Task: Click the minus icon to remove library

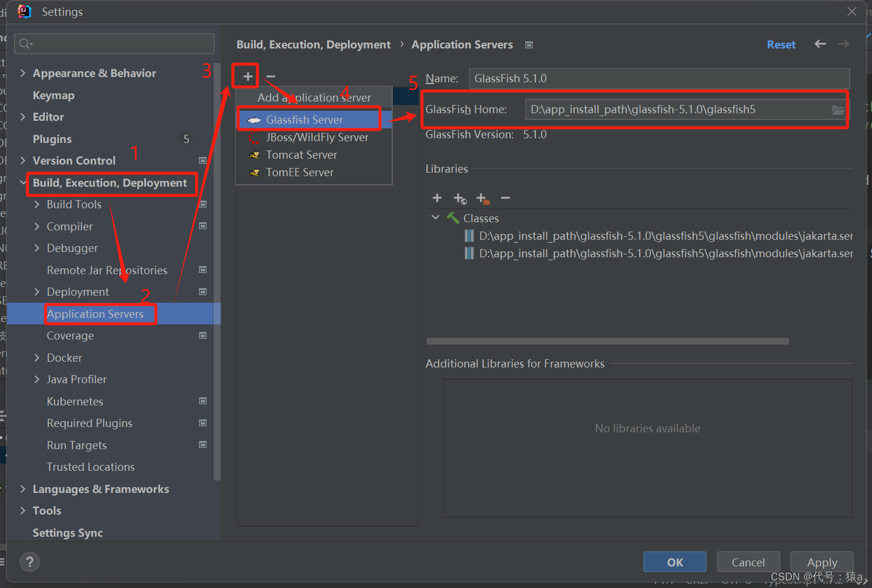Action: (x=505, y=198)
